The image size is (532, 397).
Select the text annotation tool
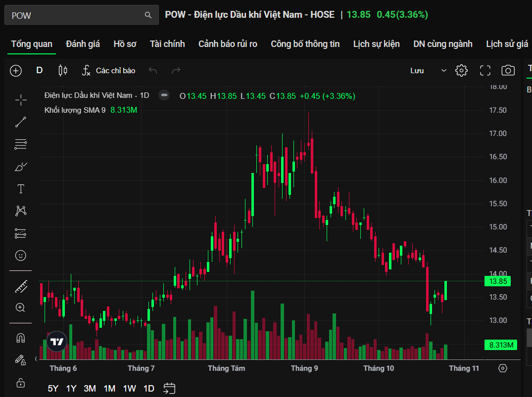21,189
